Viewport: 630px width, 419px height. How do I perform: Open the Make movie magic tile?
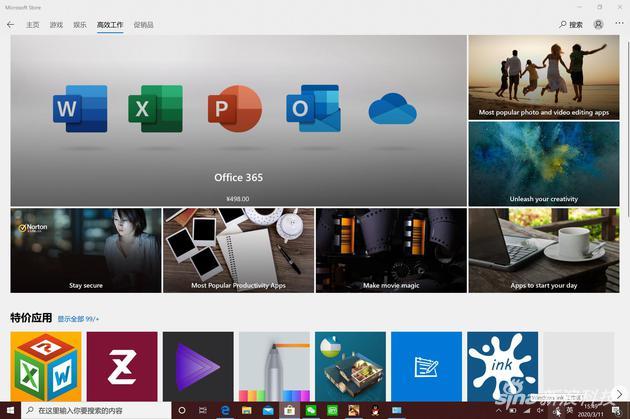click(x=391, y=250)
